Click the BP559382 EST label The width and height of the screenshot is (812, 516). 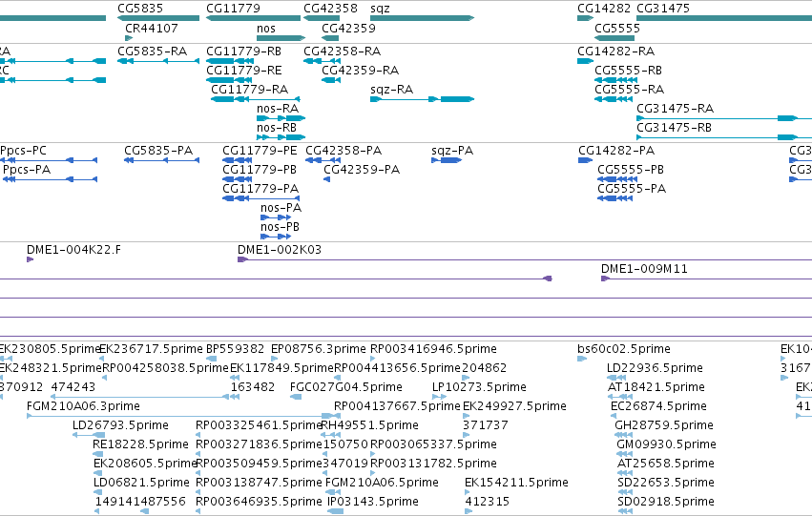(x=235, y=349)
